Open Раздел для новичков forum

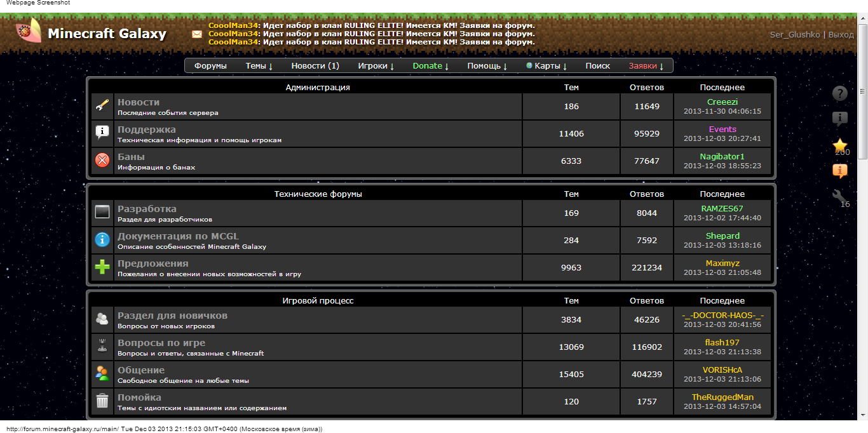pyautogui.click(x=172, y=316)
